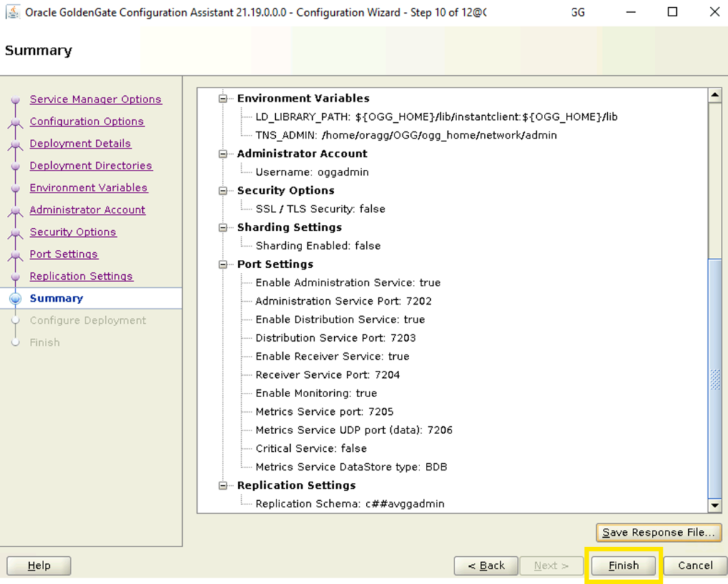Screen dimensions: 728x584
Task: Collapse the Environment Variables section
Action: 223,98
